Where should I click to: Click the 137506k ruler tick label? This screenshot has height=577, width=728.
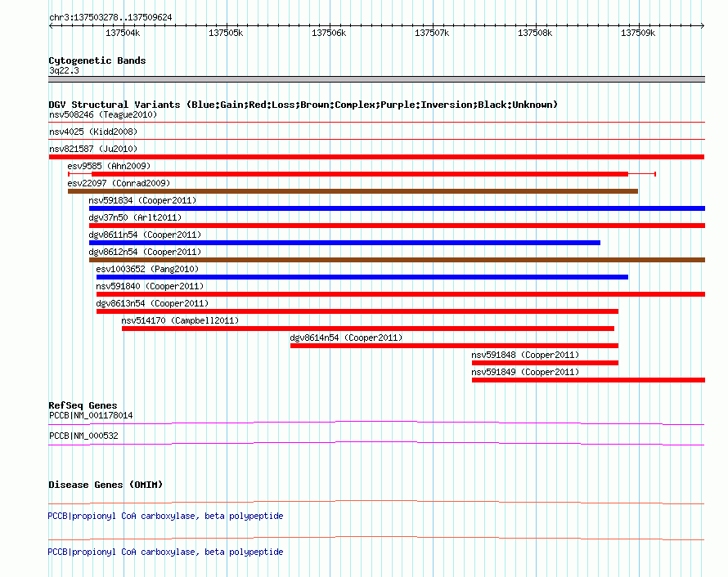coord(329,34)
